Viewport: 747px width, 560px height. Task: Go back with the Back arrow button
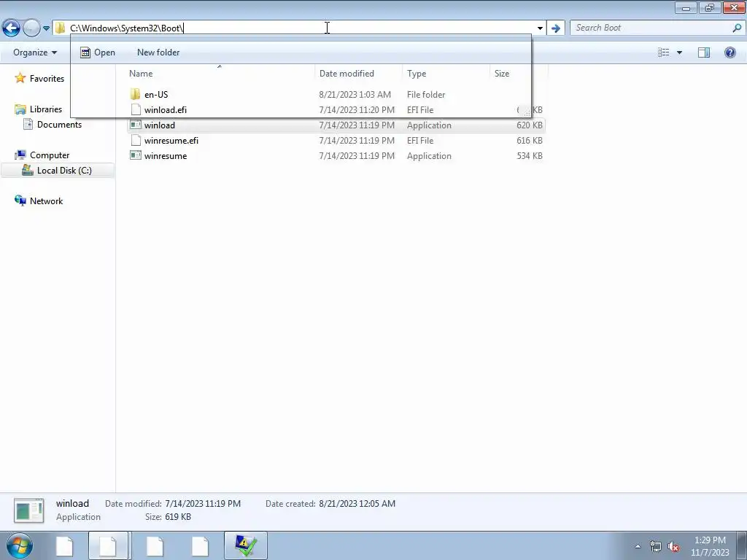point(12,28)
